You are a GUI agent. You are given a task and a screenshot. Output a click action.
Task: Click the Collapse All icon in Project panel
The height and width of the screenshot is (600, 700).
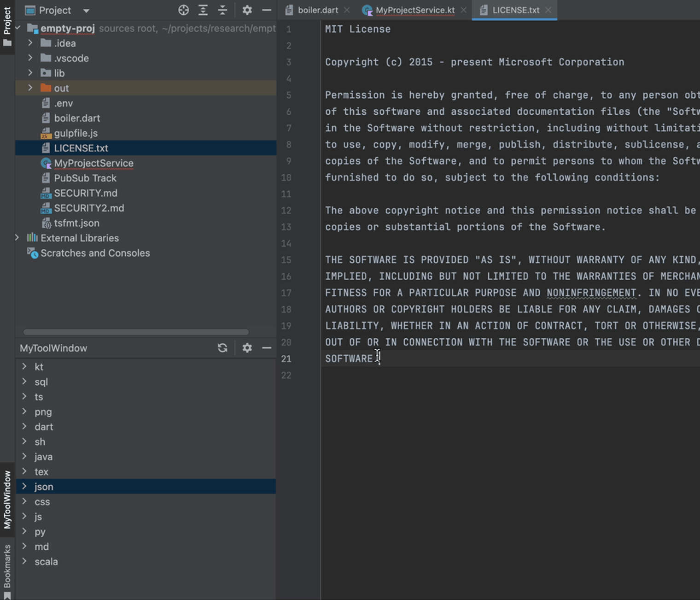(x=222, y=10)
